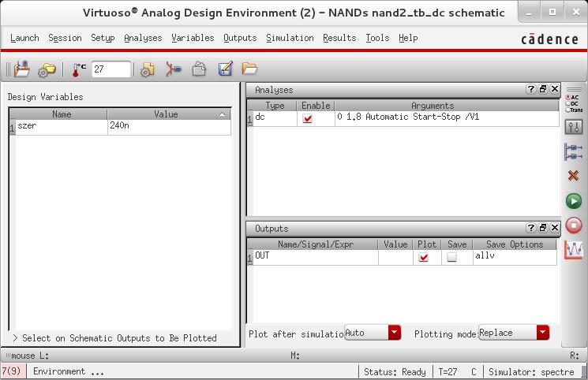This screenshot has width=588, height=380.
Task: Click the Enable column header in Analyses
Action: click(316, 106)
